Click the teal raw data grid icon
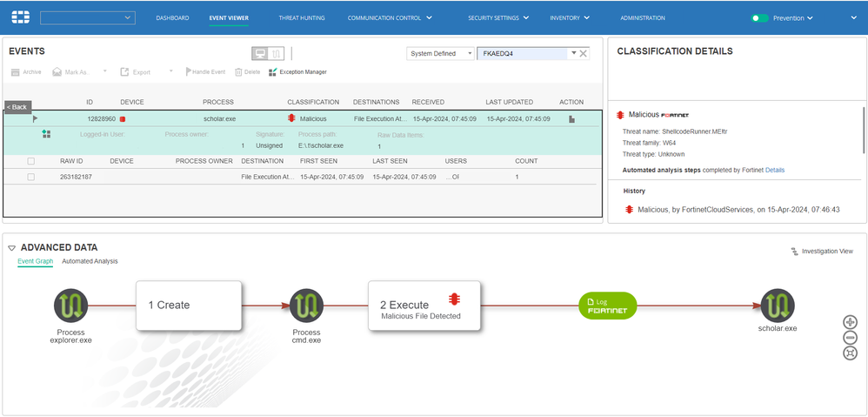868x417 pixels. tap(46, 133)
